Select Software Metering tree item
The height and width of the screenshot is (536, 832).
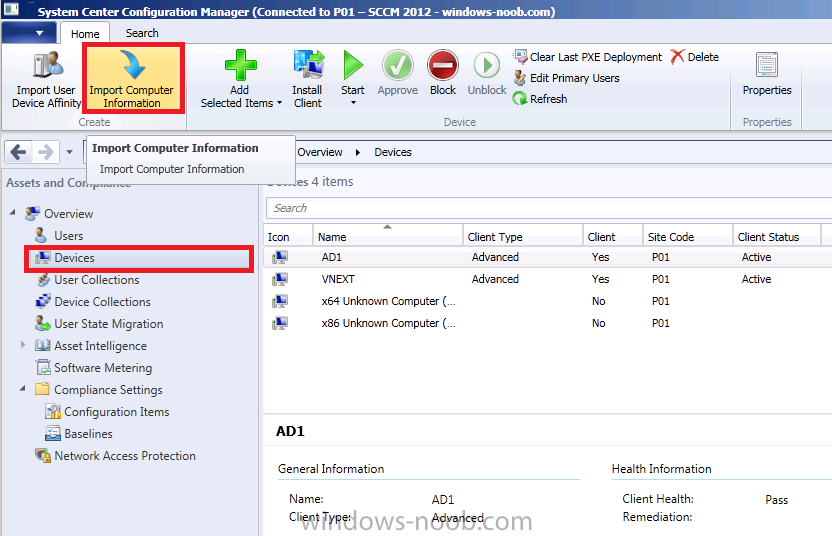[x=103, y=368]
